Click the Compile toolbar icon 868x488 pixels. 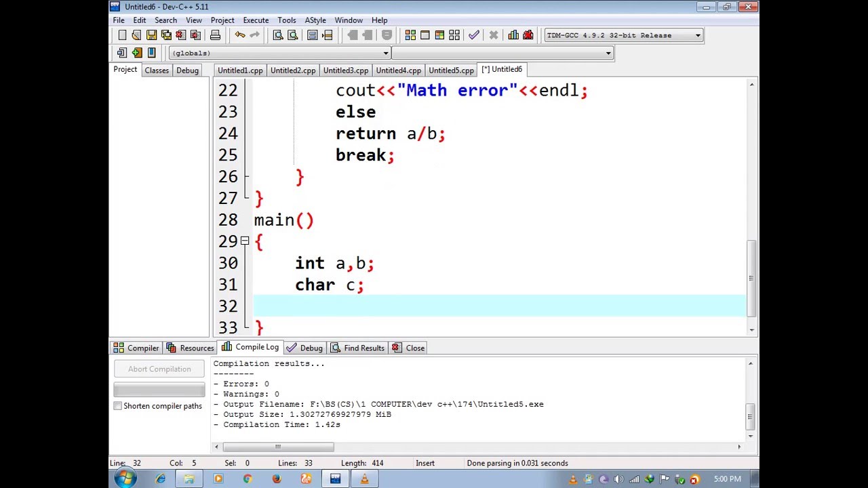point(410,35)
